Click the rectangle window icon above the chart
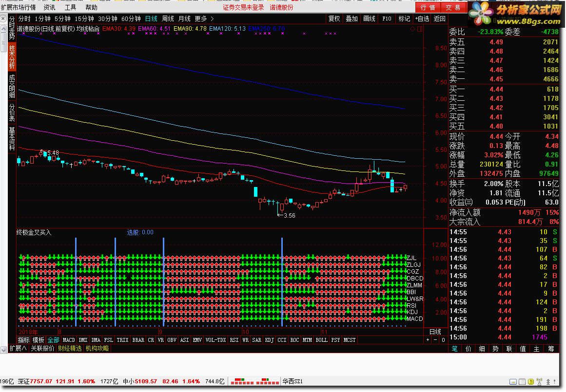The width and height of the screenshot is (566, 392). pos(420,29)
